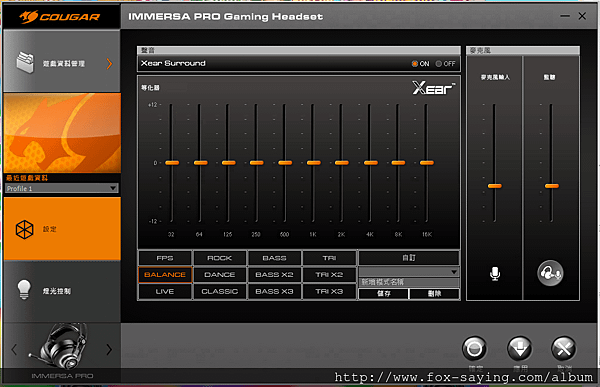Image resolution: width=600 pixels, height=387 pixels.
Task: Click the monitoring volume slider handle
Action: 552,186
